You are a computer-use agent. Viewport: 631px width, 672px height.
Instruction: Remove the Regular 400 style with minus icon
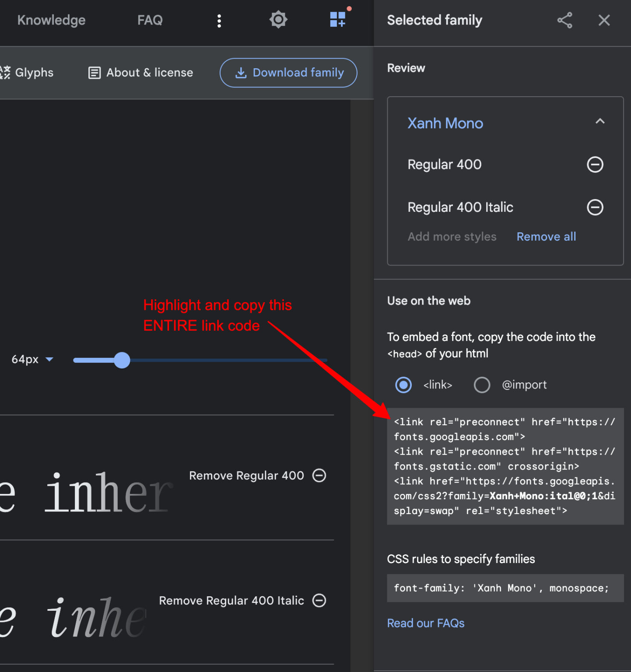pos(595,164)
